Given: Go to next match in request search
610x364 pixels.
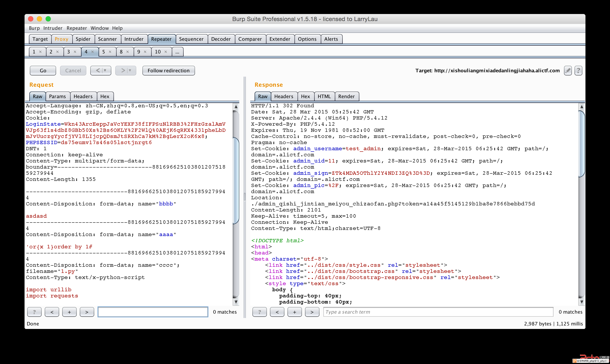Looking at the screenshot, I should [x=87, y=312].
